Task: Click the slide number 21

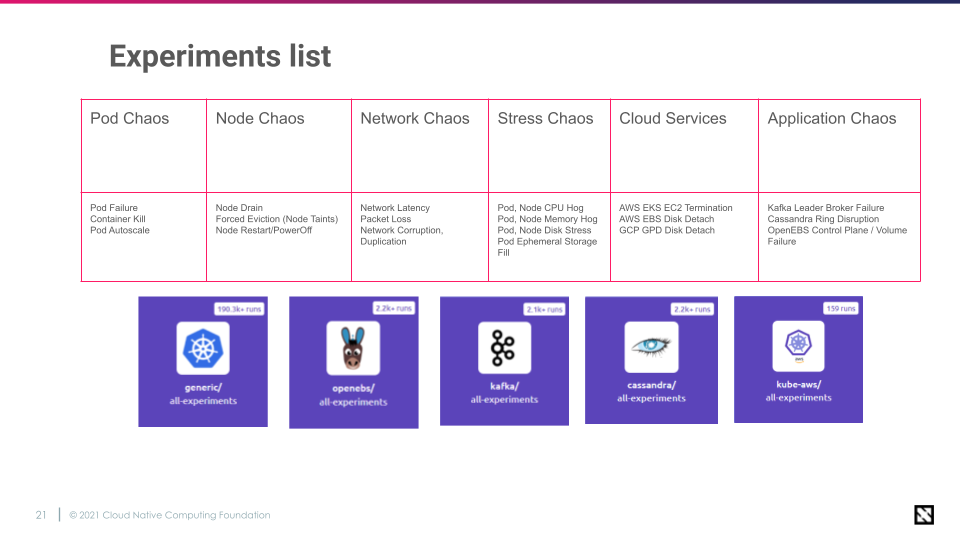Action: coord(41,515)
